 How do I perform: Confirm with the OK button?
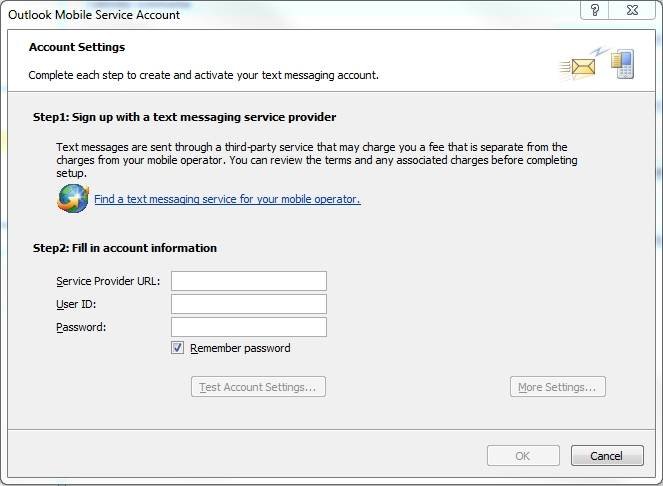523,456
